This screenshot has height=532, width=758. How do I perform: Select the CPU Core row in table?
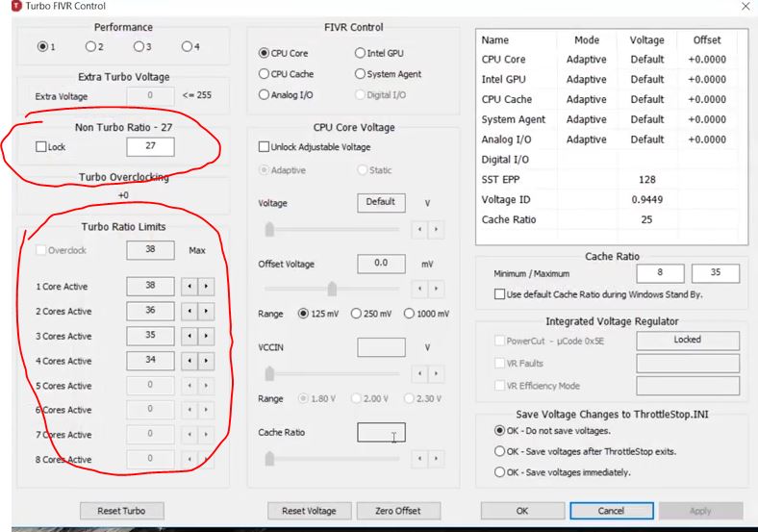click(606, 60)
